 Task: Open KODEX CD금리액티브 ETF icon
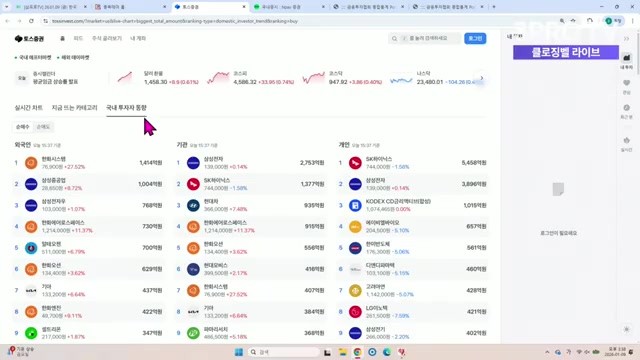point(355,205)
